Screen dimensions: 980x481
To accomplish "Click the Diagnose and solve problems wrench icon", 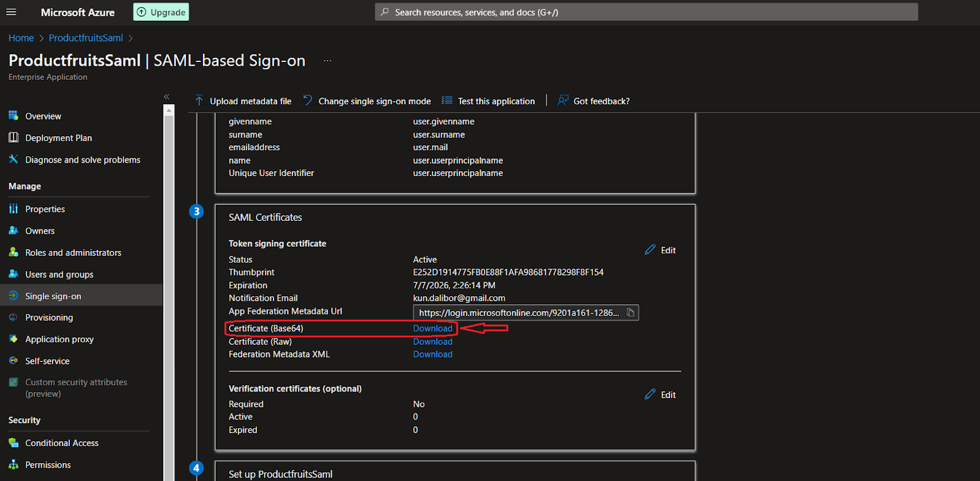I will coord(13,160).
